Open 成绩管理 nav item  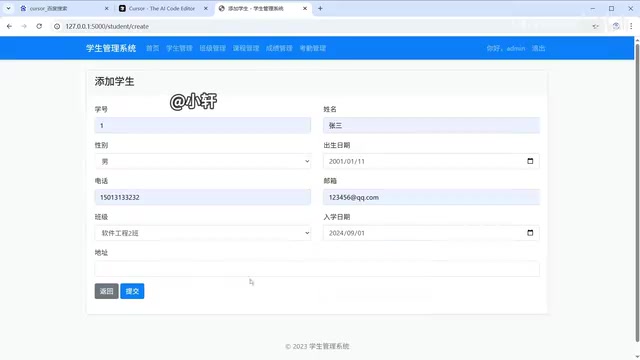coord(279,48)
